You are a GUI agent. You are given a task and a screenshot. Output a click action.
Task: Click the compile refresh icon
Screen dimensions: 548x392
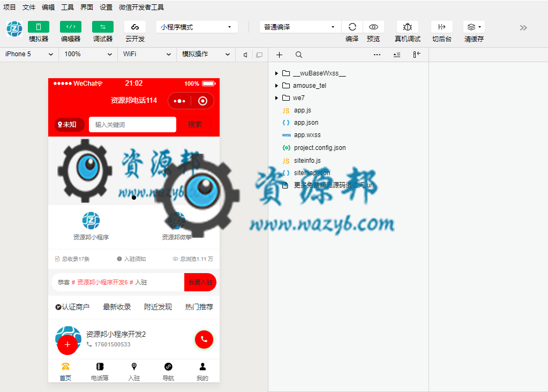352,27
